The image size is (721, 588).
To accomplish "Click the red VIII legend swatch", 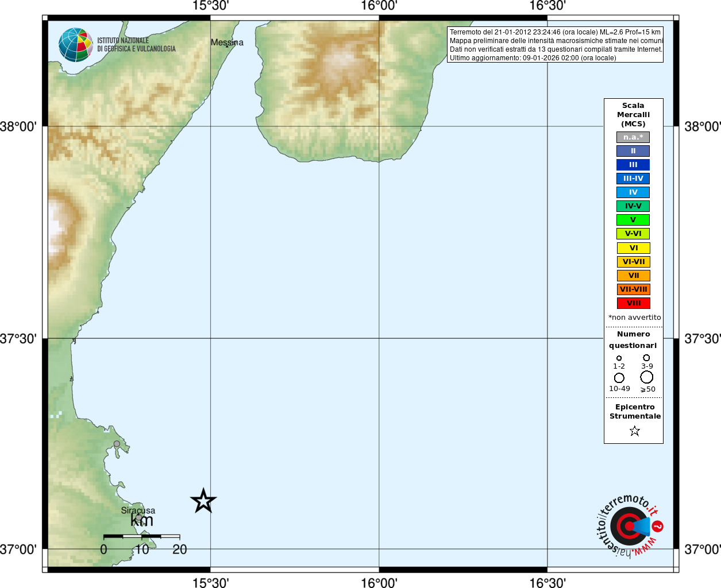I will pyautogui.click(x=634, y=303).
